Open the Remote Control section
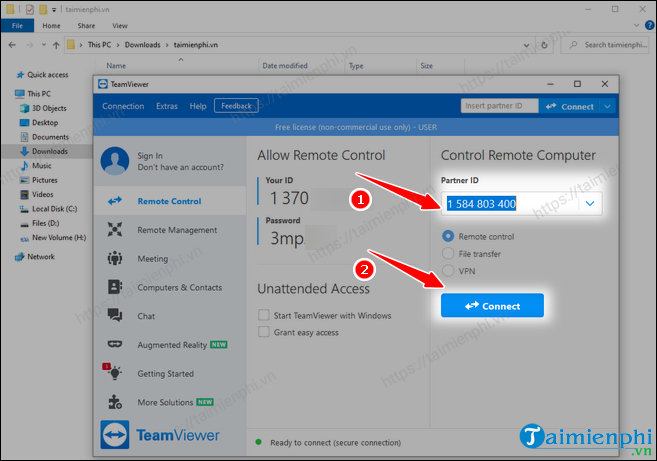657x461 pixels. (x=170, y=201)
